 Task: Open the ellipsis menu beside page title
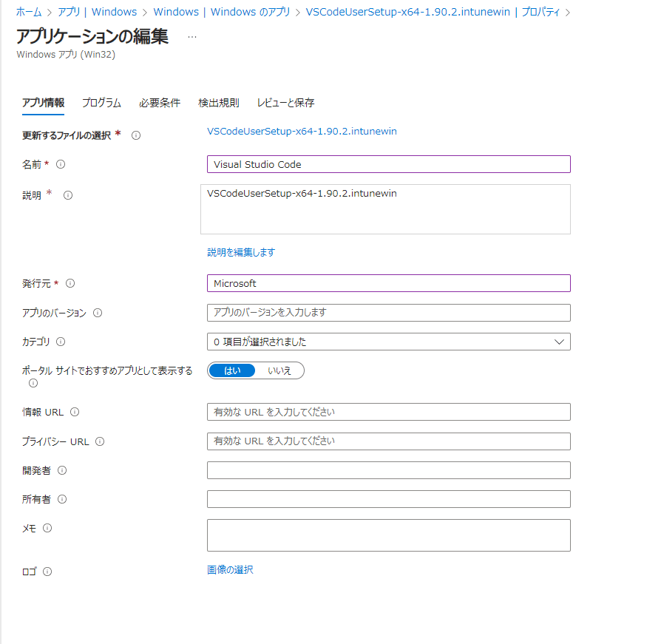pos(192,37)
